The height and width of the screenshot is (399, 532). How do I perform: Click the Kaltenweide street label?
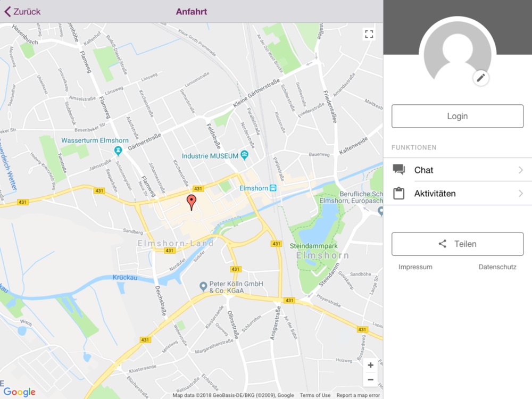coord(353,146)
